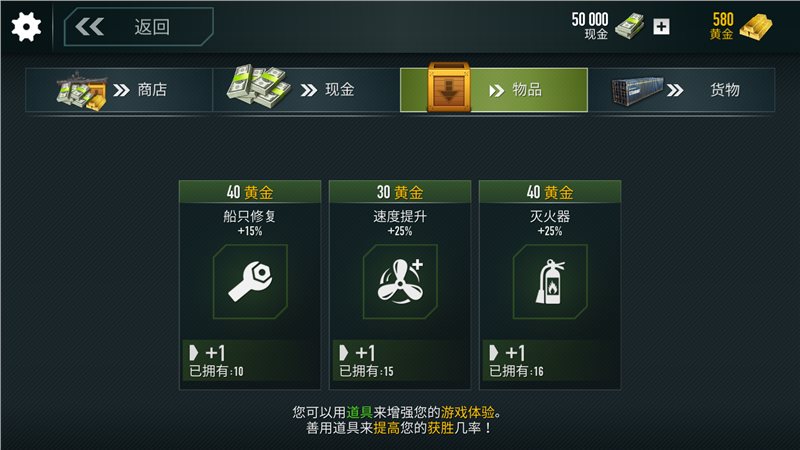This screenshot has height=450, width=800.
Task: Buy +1 船只修复 item
Action: [250, 360]
